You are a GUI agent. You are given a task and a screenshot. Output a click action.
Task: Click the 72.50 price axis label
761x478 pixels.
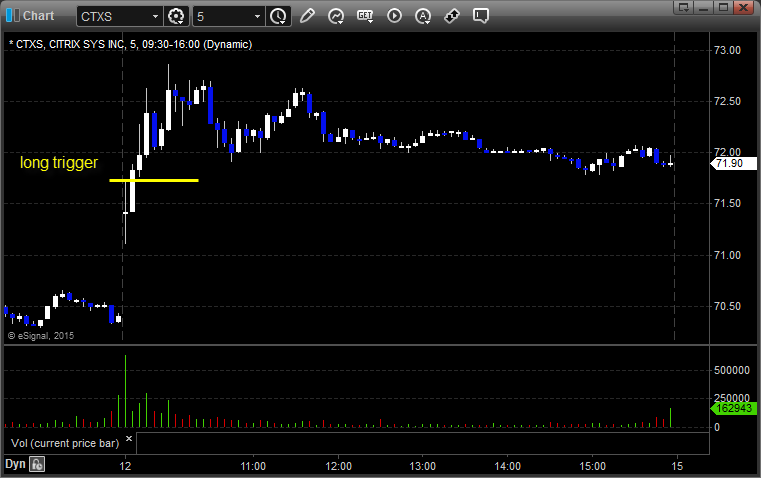727,101
